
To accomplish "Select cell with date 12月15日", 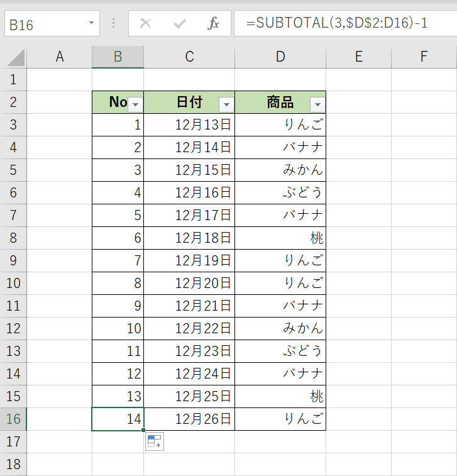I will pos(189,170).
